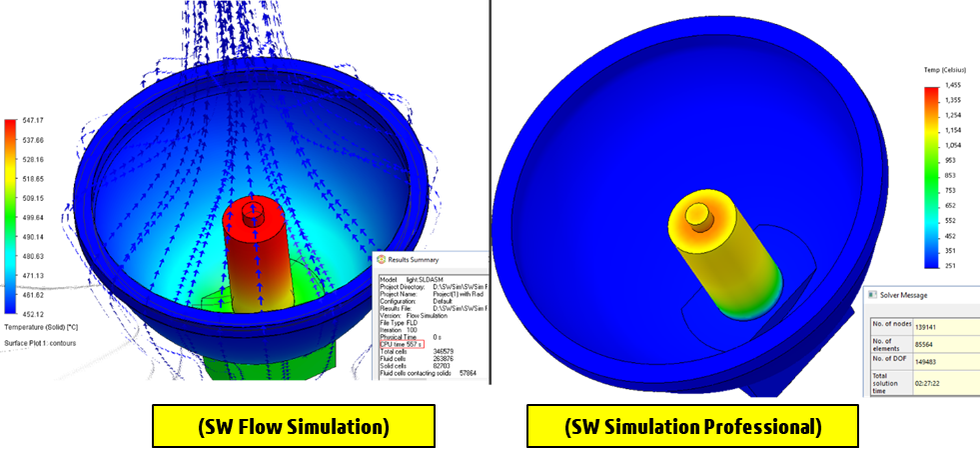Click the 1,455 maximum legend value
This screenshot has width=980, height=452.
[954, 85]
